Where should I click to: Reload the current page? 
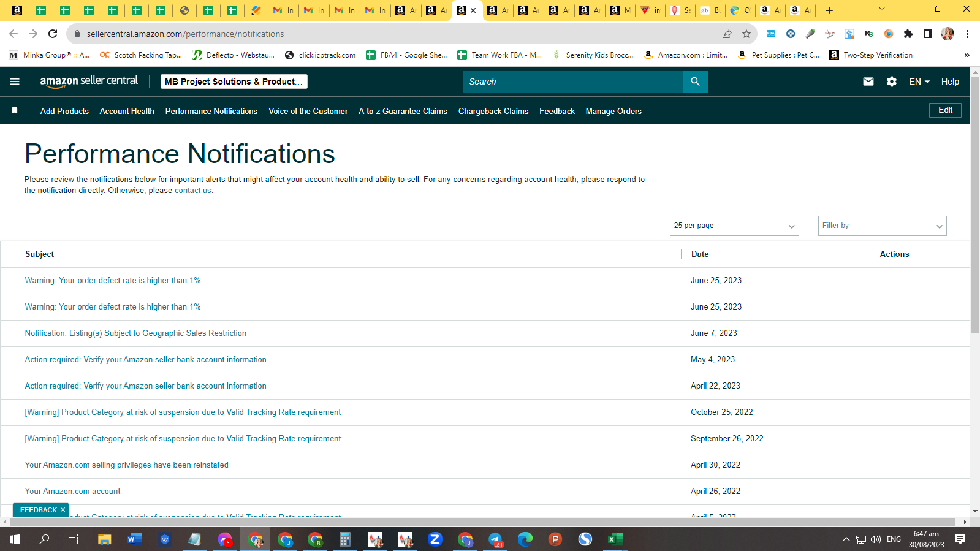click(x=53, y=34)
